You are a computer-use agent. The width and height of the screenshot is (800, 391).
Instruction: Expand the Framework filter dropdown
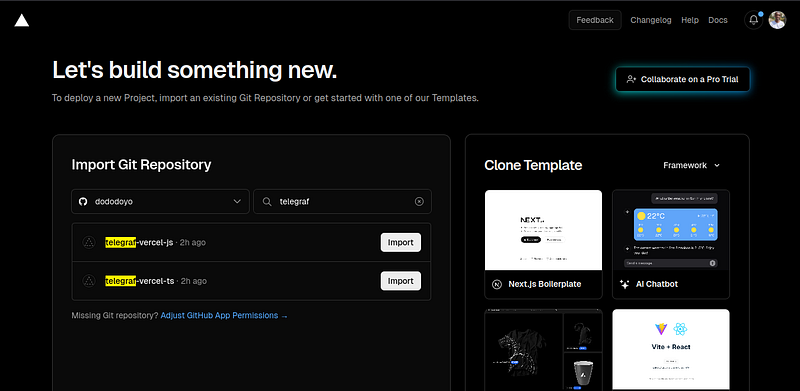point(691,165)
